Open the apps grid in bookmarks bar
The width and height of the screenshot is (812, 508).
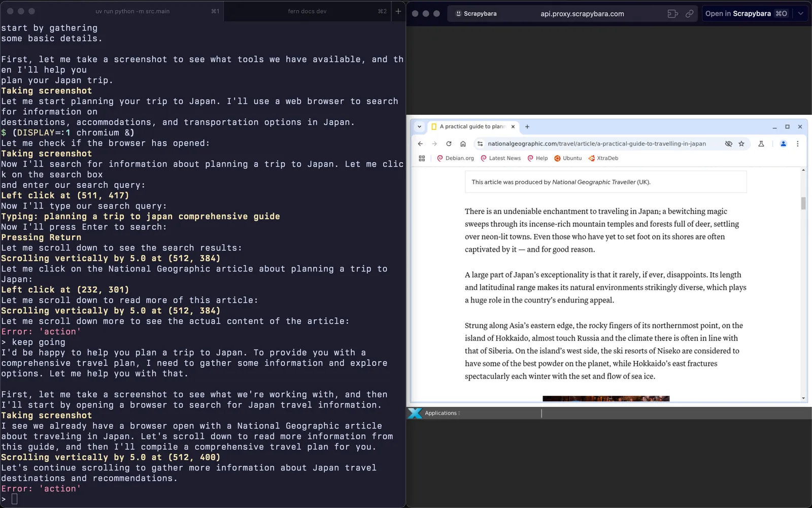coord(422,158)
